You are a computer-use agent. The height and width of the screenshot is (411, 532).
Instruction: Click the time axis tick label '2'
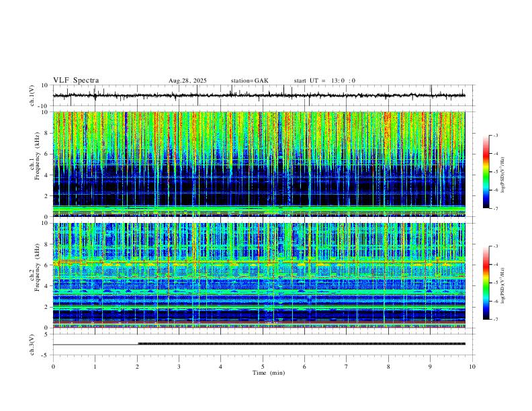coord(137,367)
